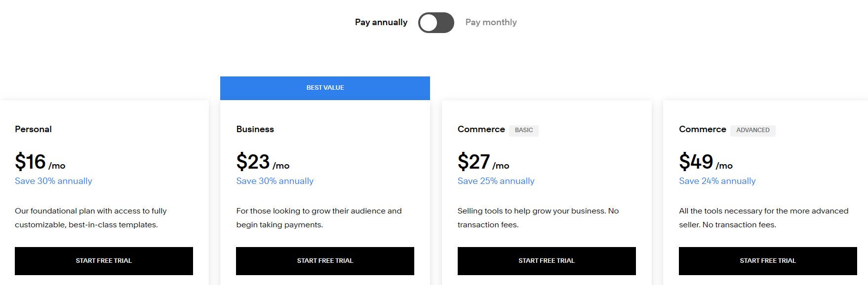Click the BASIC badge next to Commerce
Screen dimensions: 868x285
(524, 130)
